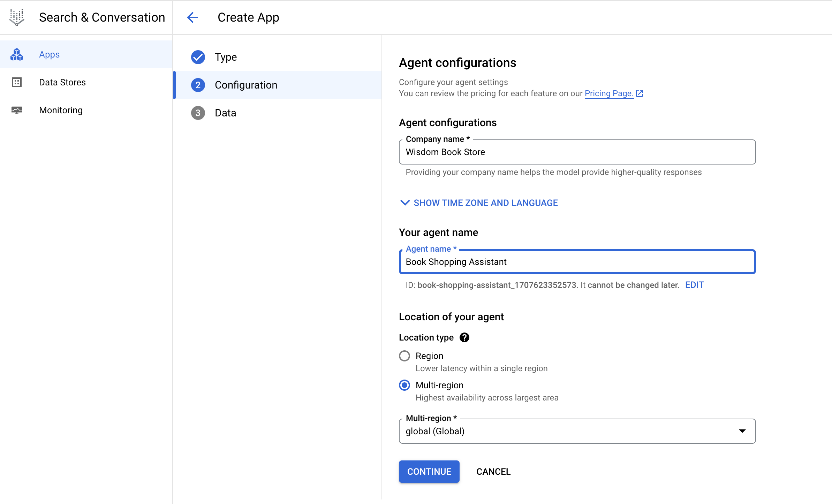Select the Multi-region radio button
This screenshot has height=504, width=832.
(x=404, y=385)
